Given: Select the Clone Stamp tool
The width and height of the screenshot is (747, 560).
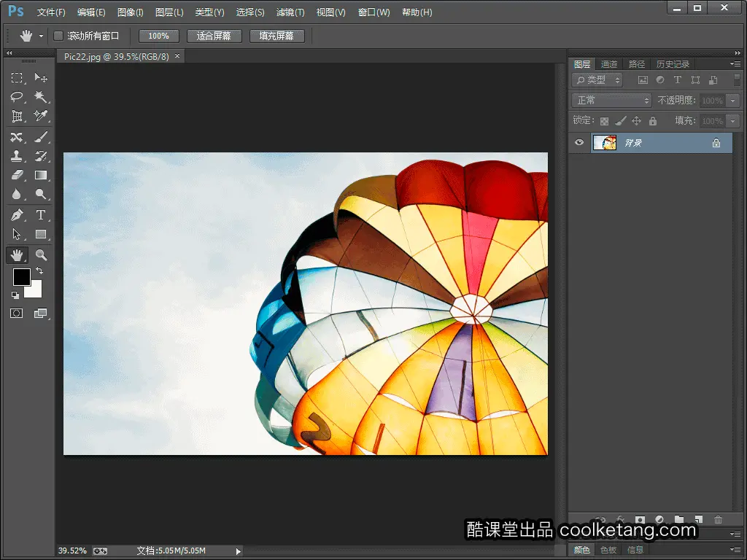Looking at the screenshot, I should 18,156.
